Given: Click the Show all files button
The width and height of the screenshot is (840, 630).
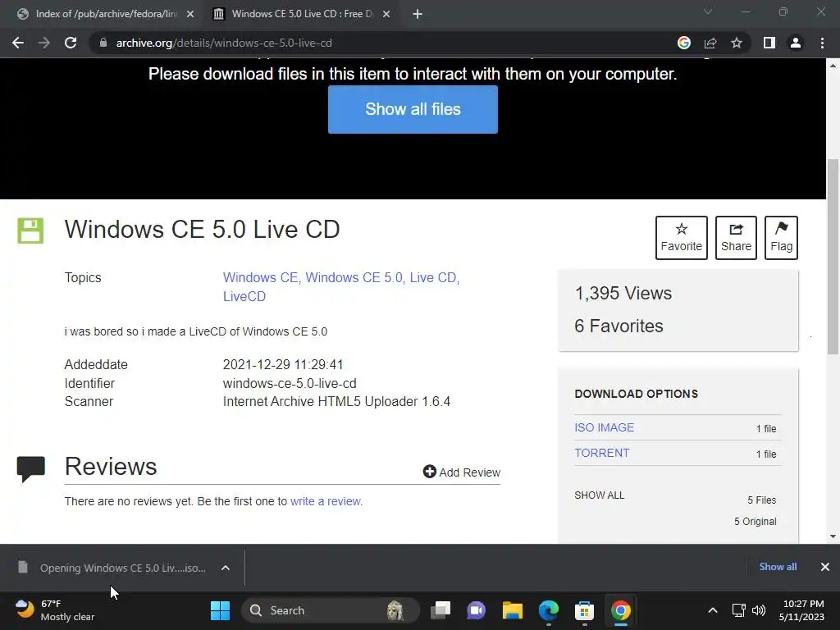Looking at the screenshot, I should (x=413, y=109).
